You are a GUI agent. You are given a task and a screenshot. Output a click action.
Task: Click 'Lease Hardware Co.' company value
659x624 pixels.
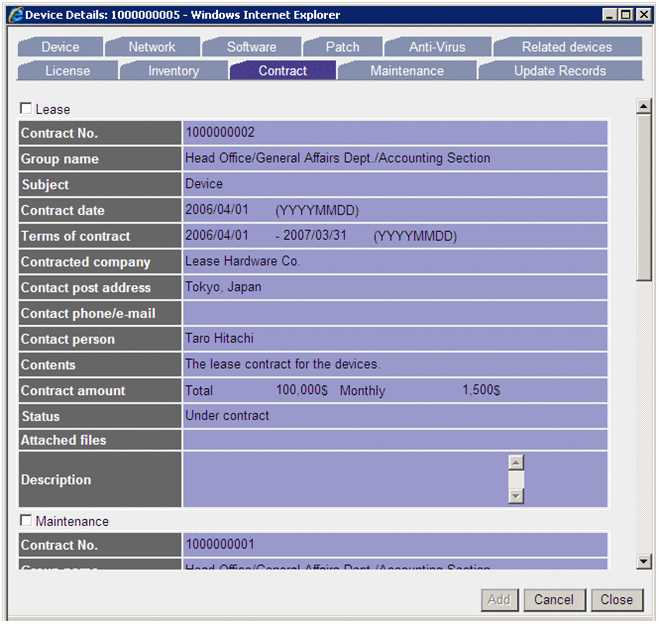[243, 261]
